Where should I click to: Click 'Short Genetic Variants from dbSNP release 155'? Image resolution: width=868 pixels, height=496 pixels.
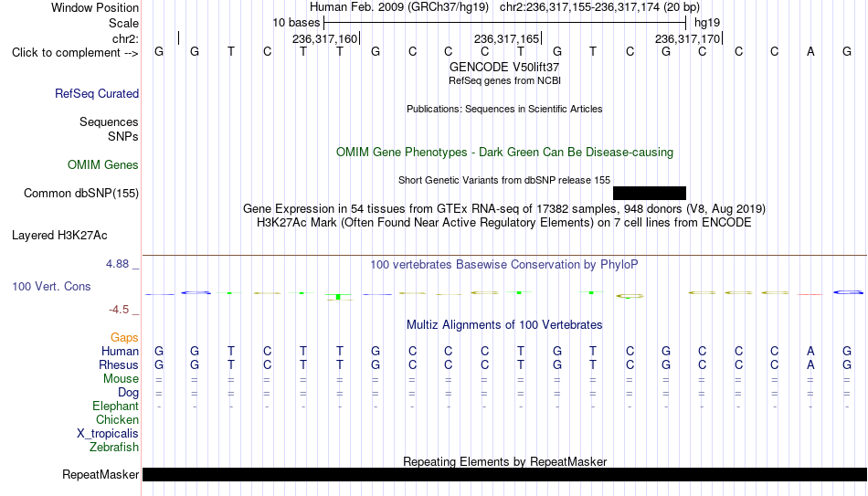point(504,181)
